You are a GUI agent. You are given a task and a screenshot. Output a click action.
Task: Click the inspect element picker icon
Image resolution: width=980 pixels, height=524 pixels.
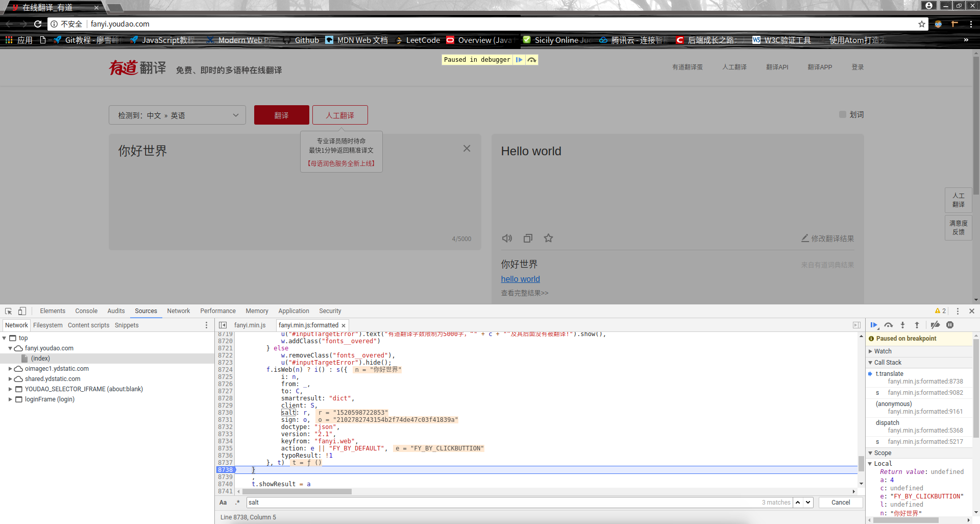[x=9, y=311]
